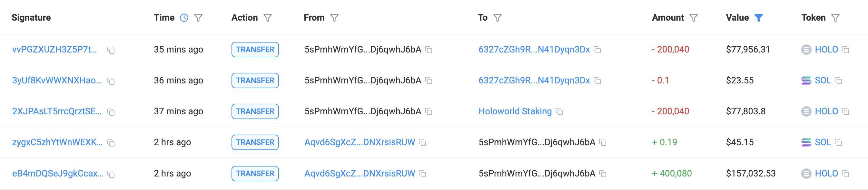Open the eB4mDQSeJ9gkCcax transaction link
The width and height of the screenshot is (868, 190).
58,174
